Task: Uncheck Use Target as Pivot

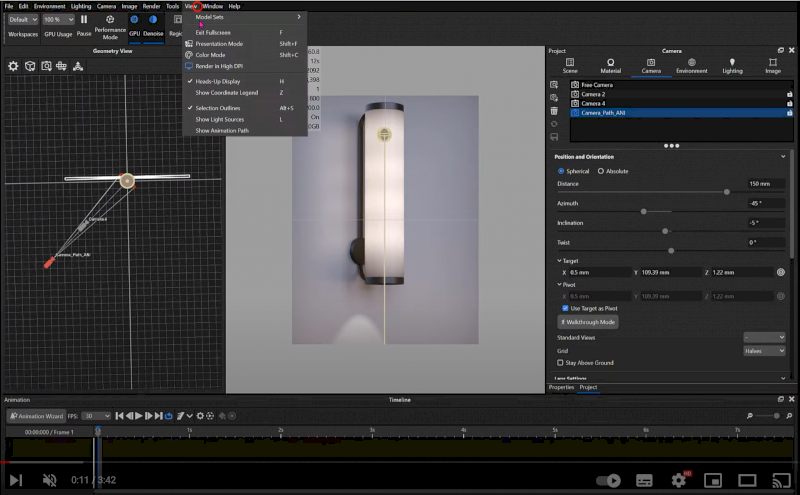Action: point(565,308)
